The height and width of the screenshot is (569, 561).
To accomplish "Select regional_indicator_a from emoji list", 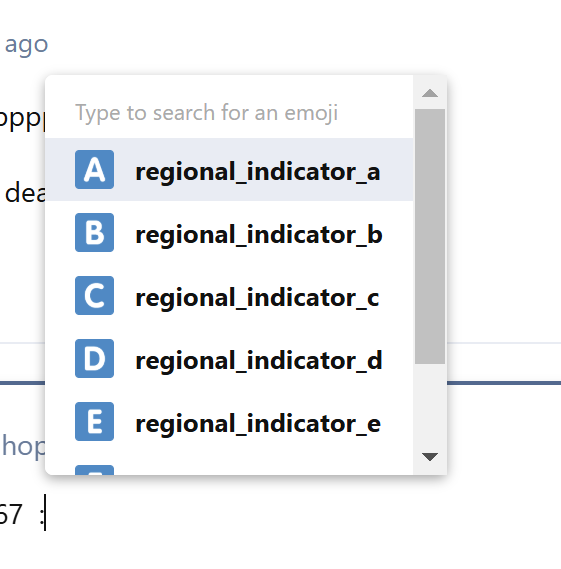I will [x=229, y=169].
